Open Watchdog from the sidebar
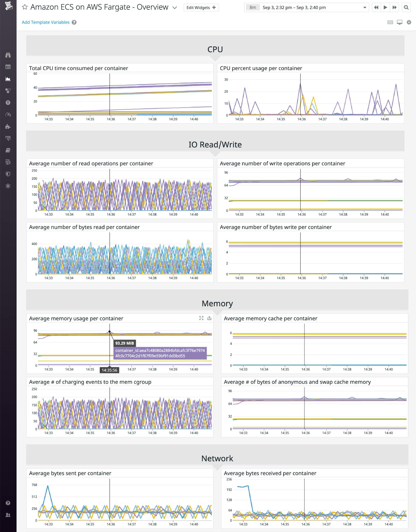 8,55
